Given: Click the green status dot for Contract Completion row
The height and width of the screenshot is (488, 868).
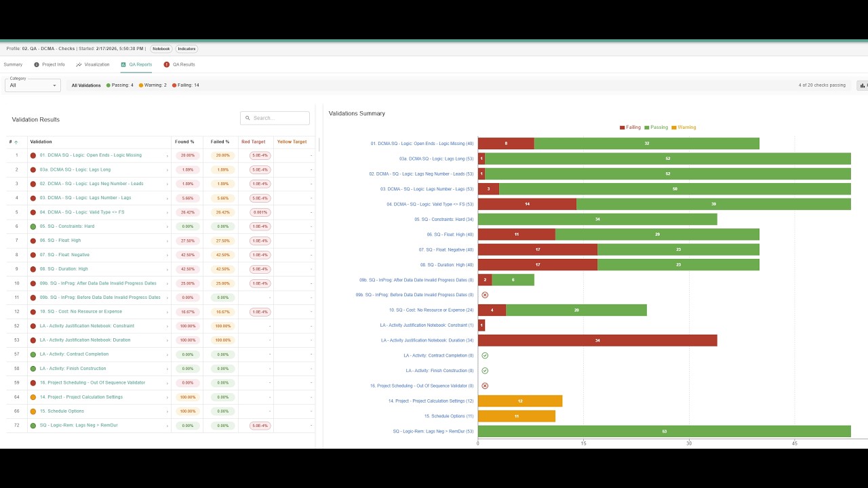Looking at the screenshot, I should pos(33,354).
